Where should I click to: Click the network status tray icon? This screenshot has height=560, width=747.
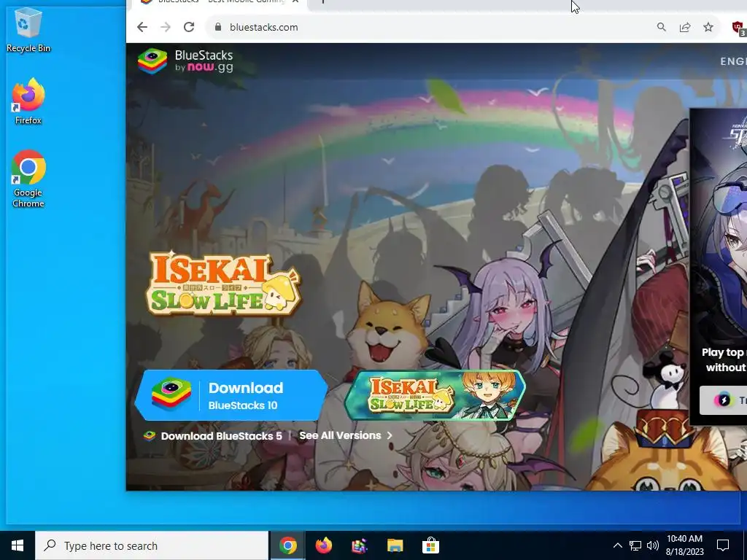pyautogui.click(x=635, y=545)
